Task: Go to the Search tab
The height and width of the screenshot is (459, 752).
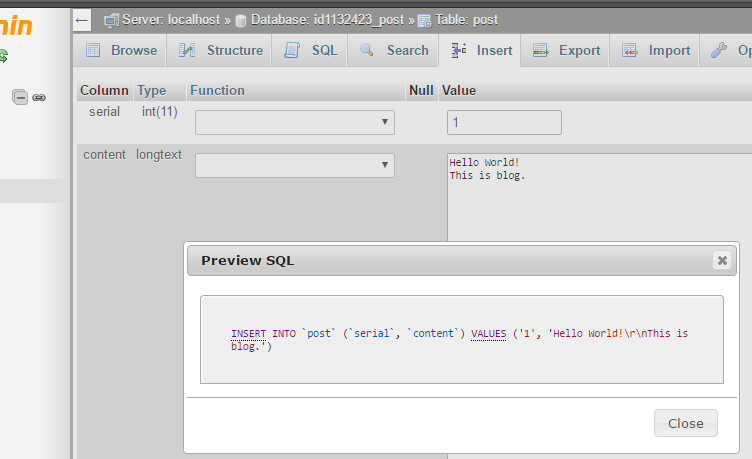Action: click(x=395, y=50)
